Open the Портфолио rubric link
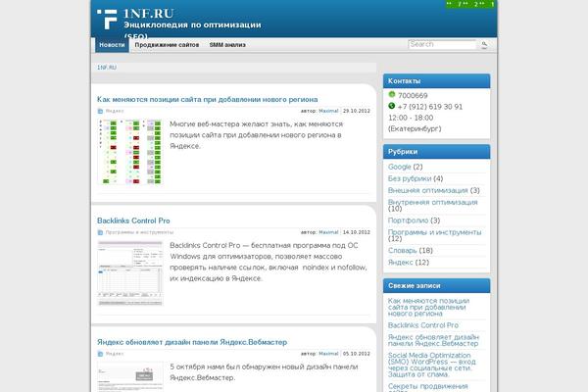 [408, 220]
